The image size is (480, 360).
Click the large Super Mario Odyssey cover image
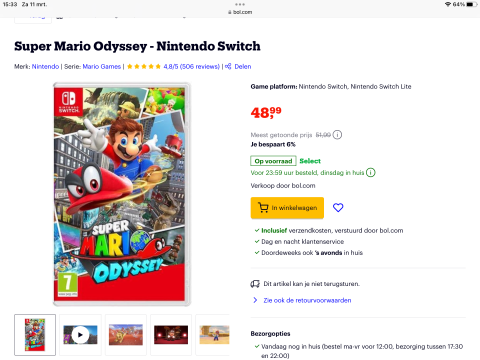122,194
